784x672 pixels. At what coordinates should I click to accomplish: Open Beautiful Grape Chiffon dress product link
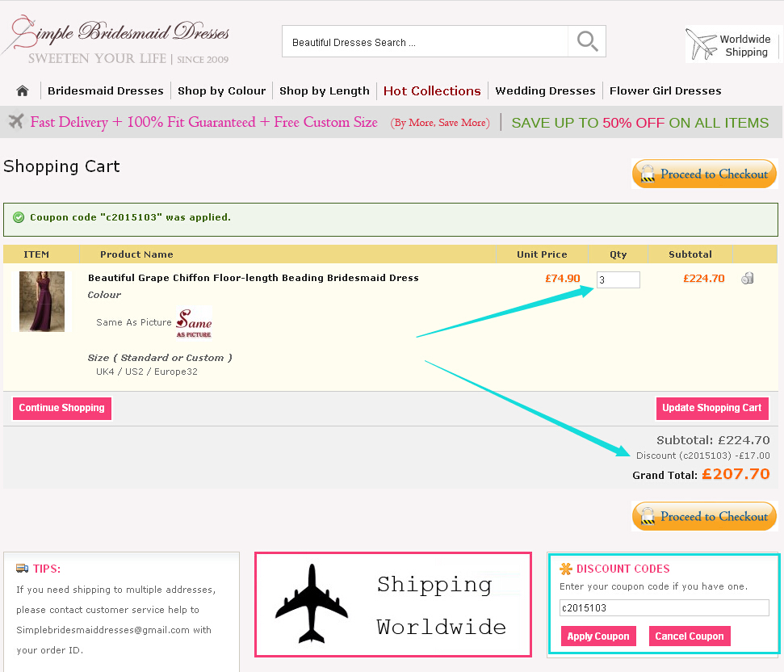253,278
